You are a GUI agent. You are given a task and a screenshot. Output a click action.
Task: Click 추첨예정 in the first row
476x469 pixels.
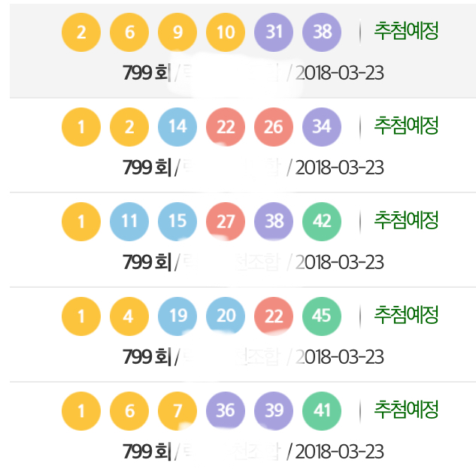[406, 31]
